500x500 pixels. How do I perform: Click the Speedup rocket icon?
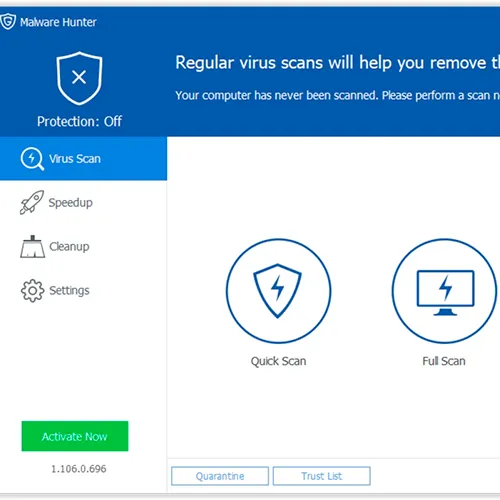tap(32, 202)
